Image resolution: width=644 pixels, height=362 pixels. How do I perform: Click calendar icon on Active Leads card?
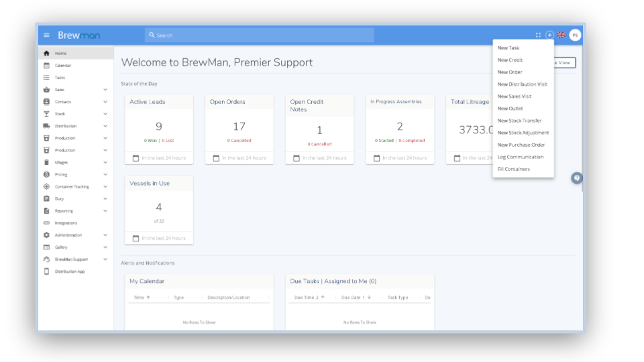pyautogui.click(x=136, y=158)
